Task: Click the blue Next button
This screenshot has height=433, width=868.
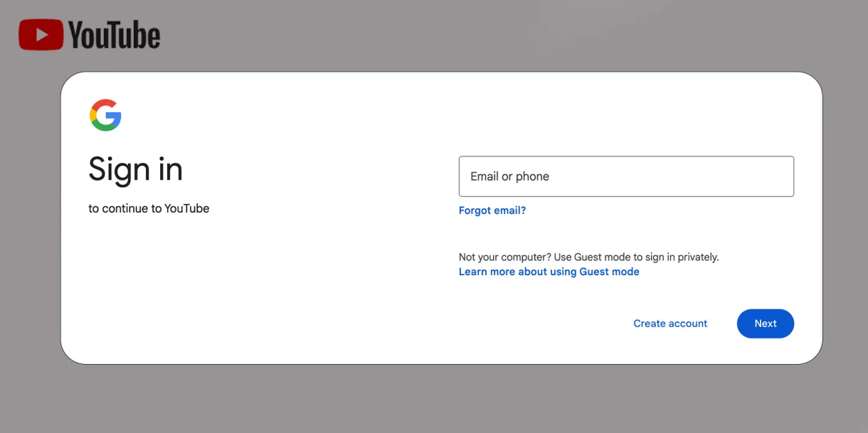Action: [x=766, y=324]
